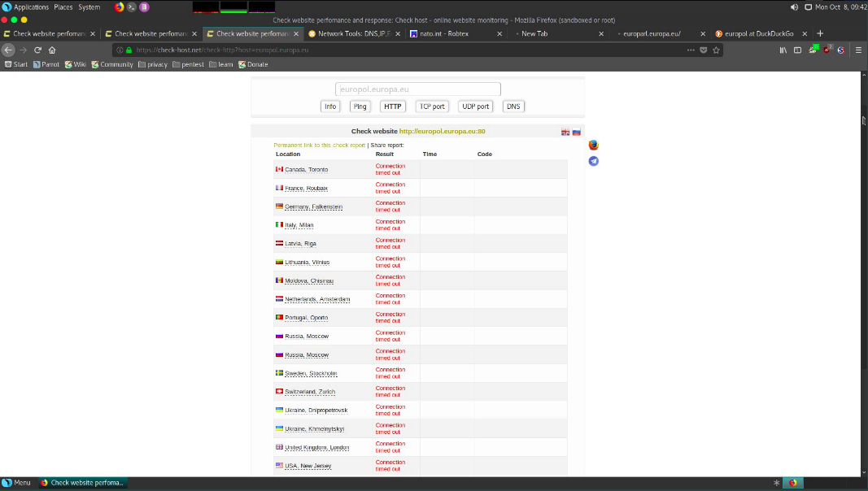Open a new browser tab
The width and height of the screenshot is (868, 491).
[x=820, y=33]
